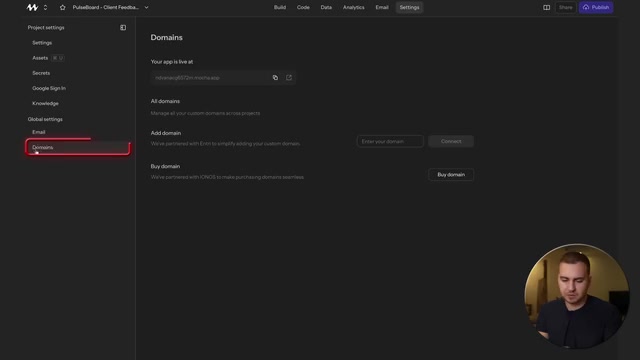This screenshot has height=360, width=640.
Task: Open Secrets in the sidebar
Action: (41, 73)
